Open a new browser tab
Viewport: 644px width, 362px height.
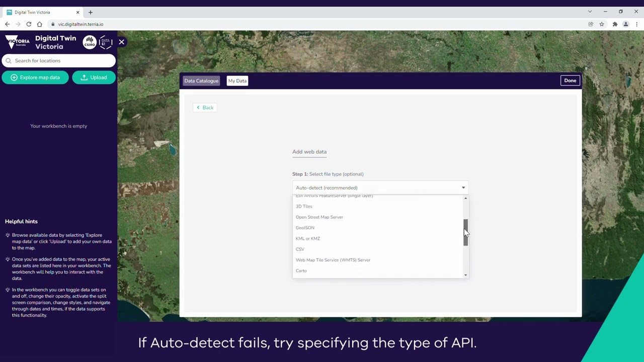coord(91,12)
